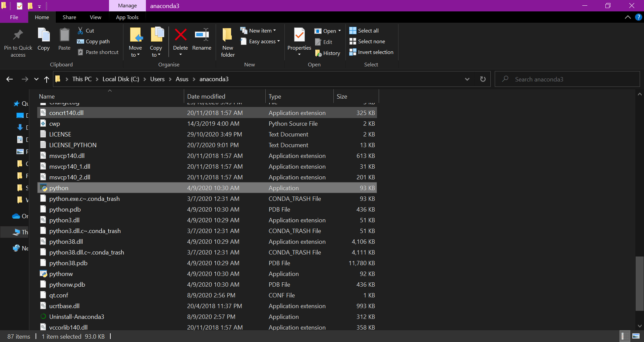The width and height of the screenshot is (644, 342).
Task: Click Copy path in the Clipboard group
Action: [94, 42]
